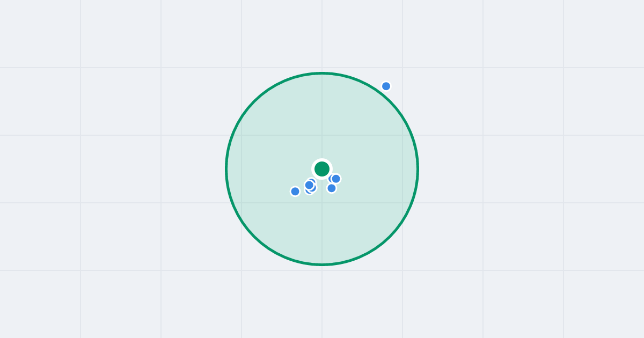Click the leftmost edge of the green circle

226,169
